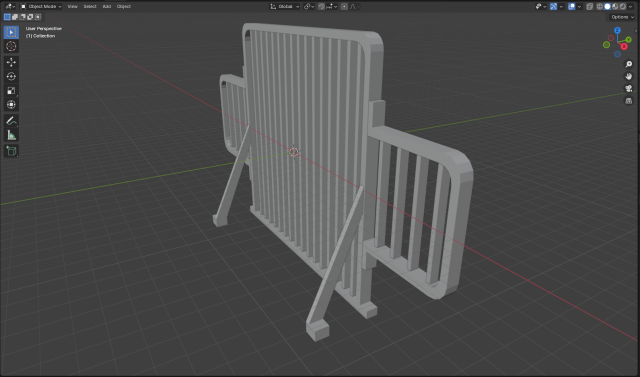Click the negative X gizmo circle
This screenshot has width=640, height=377.
point(611,38)
